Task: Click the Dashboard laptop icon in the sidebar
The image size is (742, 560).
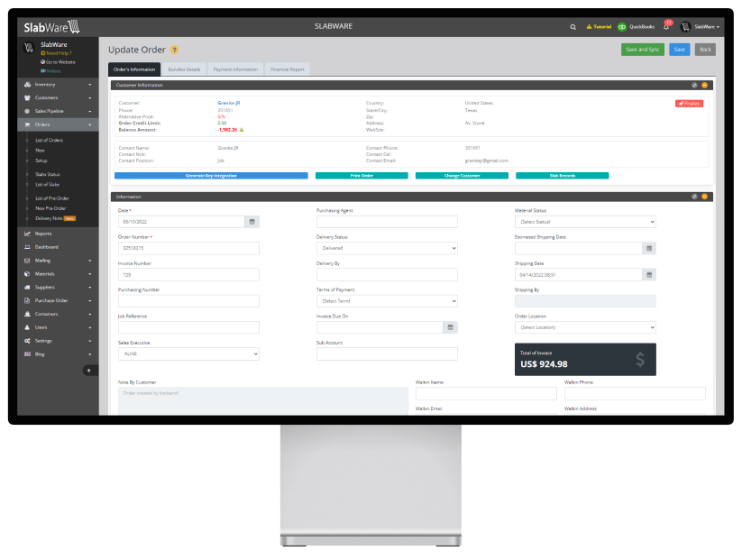Action: tap(27, 247)
